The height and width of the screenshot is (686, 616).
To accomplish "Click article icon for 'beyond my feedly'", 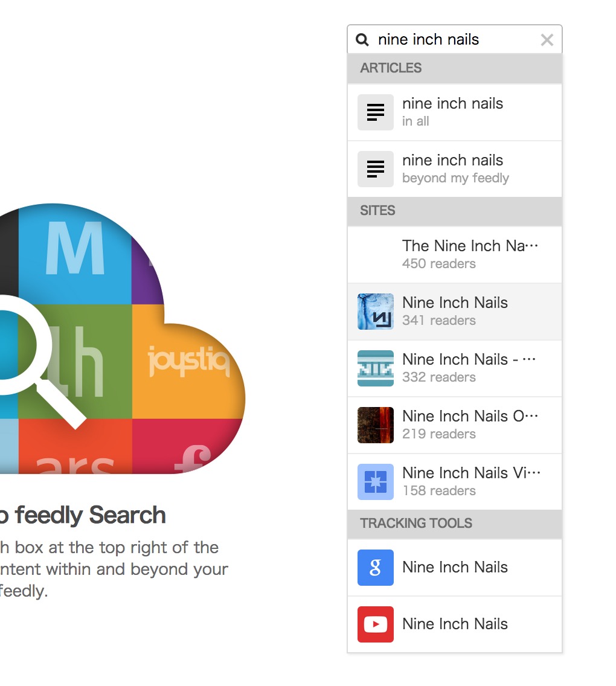I will 375,168.
